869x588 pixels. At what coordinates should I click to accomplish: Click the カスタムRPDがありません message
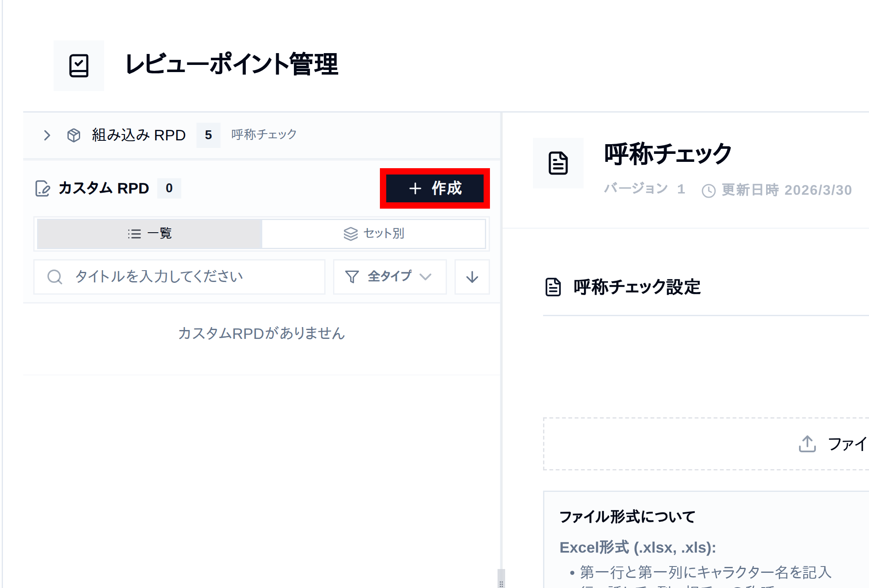[261, 333]
